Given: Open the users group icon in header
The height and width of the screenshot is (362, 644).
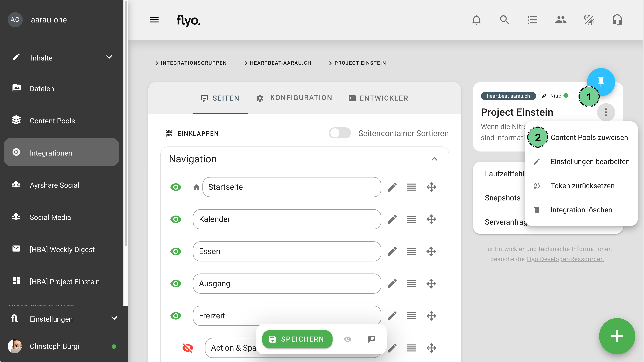Looking at the screenshot, I should 561,20.
